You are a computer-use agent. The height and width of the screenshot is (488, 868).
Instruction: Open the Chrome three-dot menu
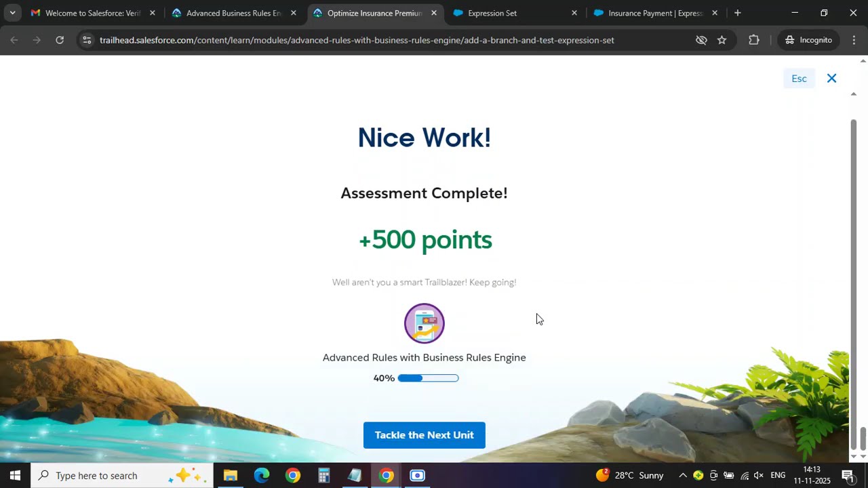pos(854,40)
